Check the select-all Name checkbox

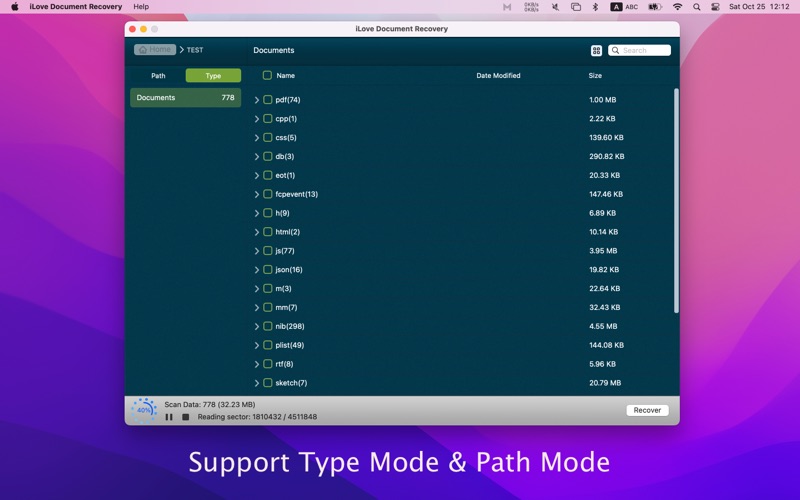267,76
